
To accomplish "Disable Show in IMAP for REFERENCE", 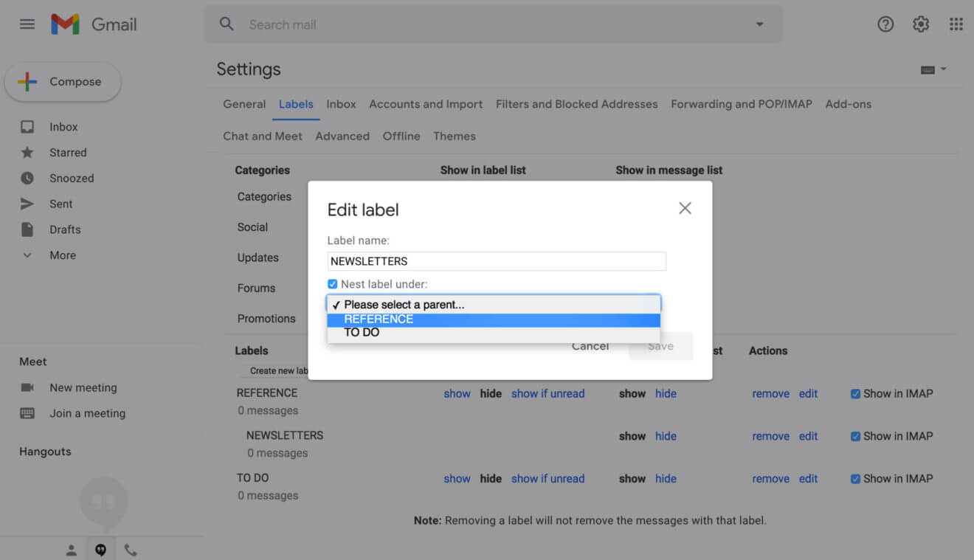I will pyautogui.click(x=854, y=393).
